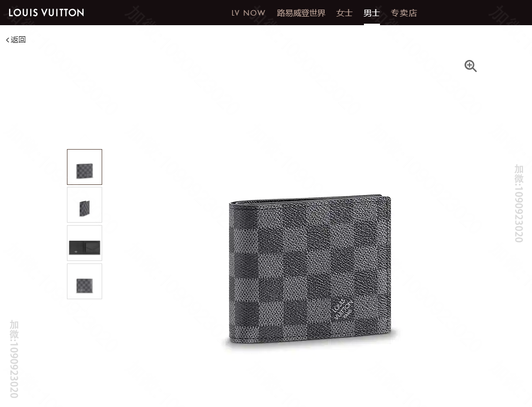Image resolution: width=532 pixels, height=407 pixels.
Task: Select the last wallet back-view thumbnail
Action: point(85,282)
